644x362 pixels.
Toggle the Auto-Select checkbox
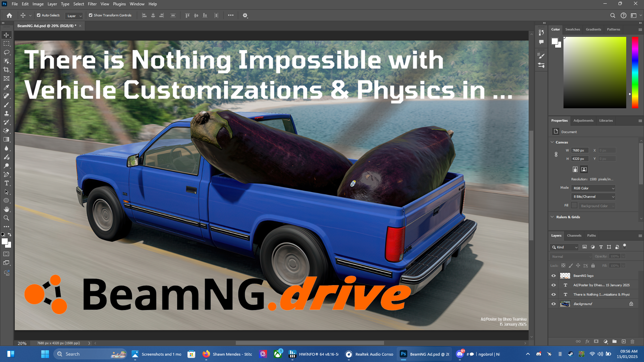(39, 15)
